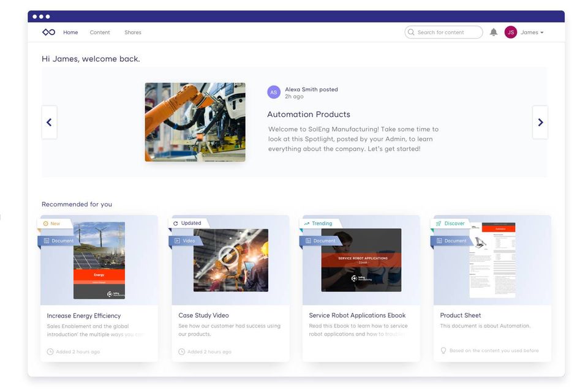The image size is (588, 390).
Task: Click the search magnifier icon
Action: [411, 32]
